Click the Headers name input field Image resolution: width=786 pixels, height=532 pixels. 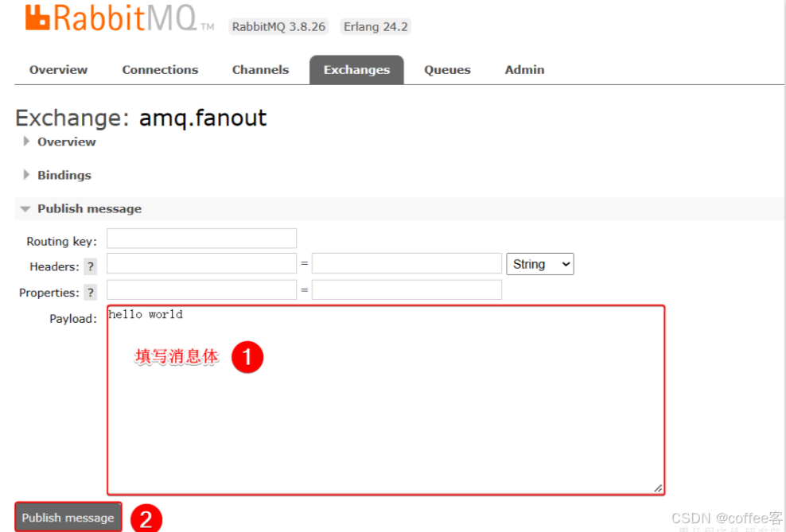201,263
